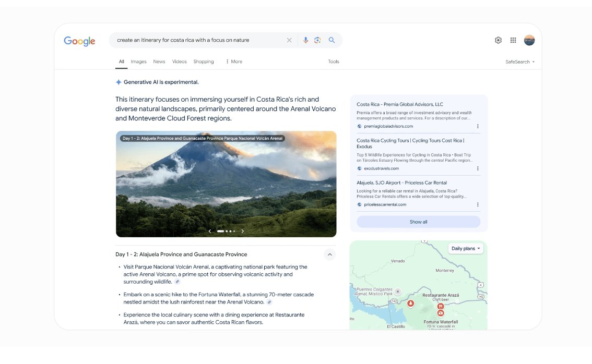Click the premiaglobaladvisors.com URL
The width and height of the screenshot is (592, 364).
tap(388, 126)
